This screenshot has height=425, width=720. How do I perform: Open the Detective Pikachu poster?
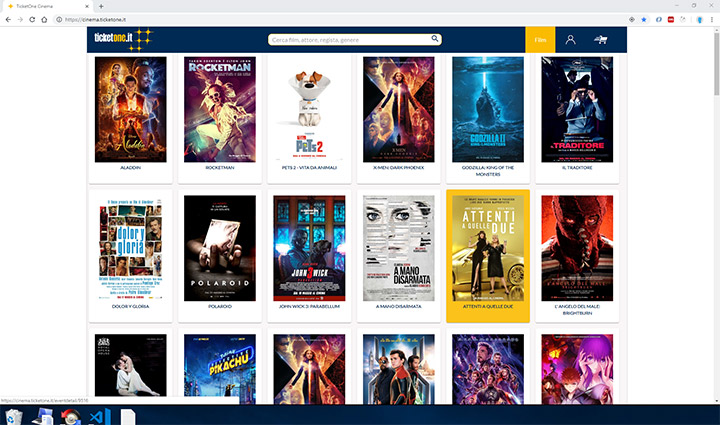pyautogui.click(x=220, y=369)
